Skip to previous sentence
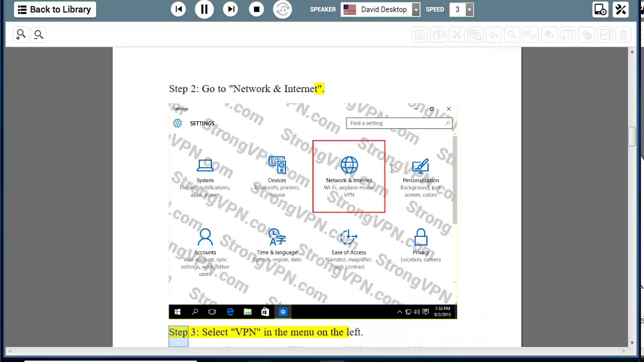644x362 pixels. (178, 9)
